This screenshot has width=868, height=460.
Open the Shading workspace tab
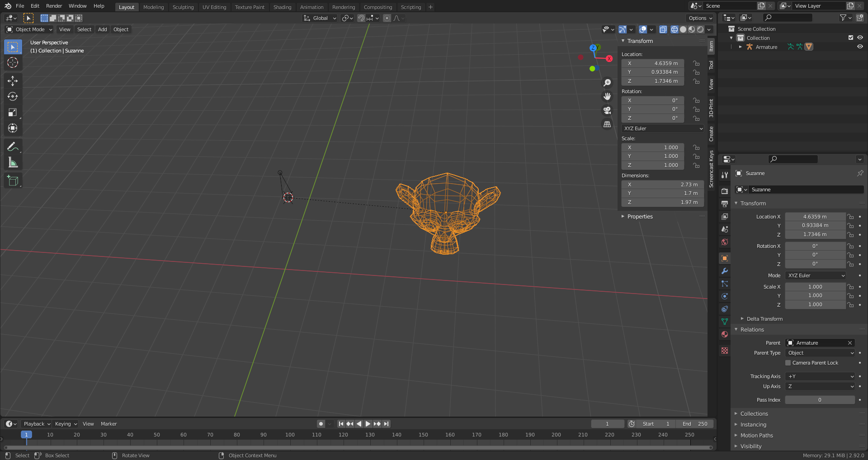click(282, 7)
